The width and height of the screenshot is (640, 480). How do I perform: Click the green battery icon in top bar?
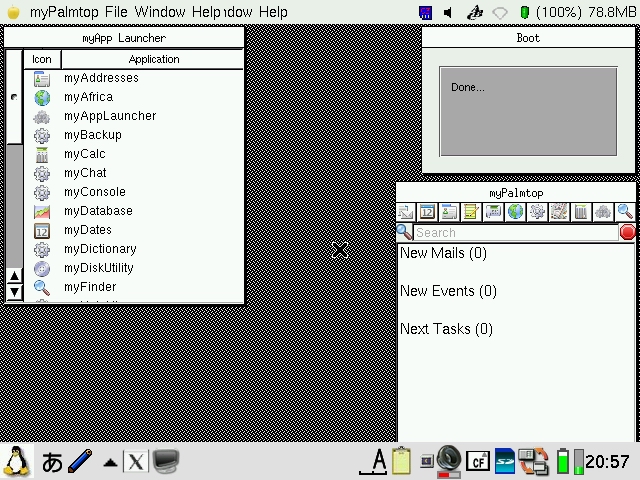coord(525,12)
